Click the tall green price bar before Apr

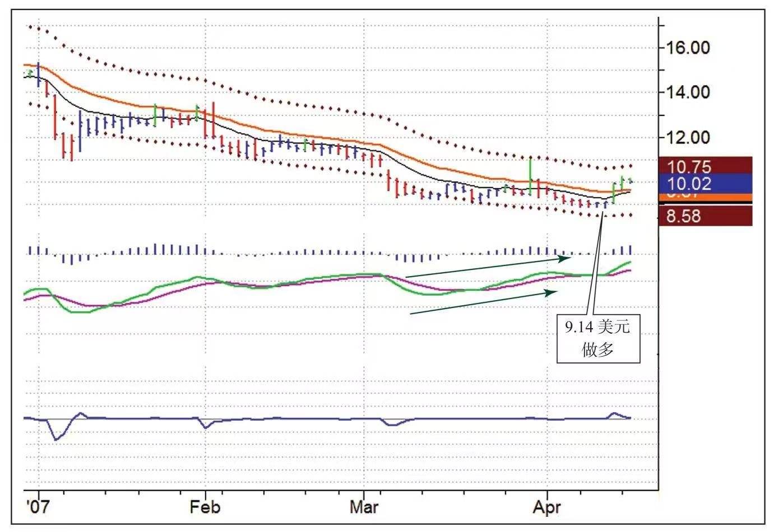click(x=530, y=176)
